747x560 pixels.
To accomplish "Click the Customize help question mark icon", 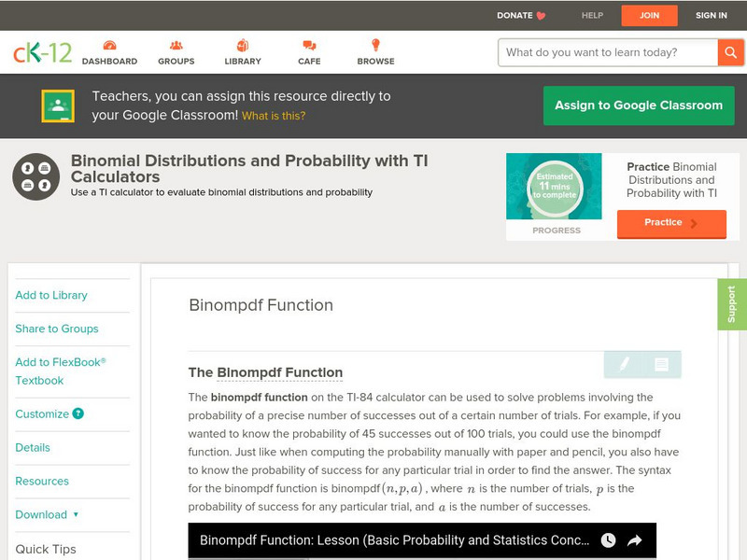I will tap(78, 413).
